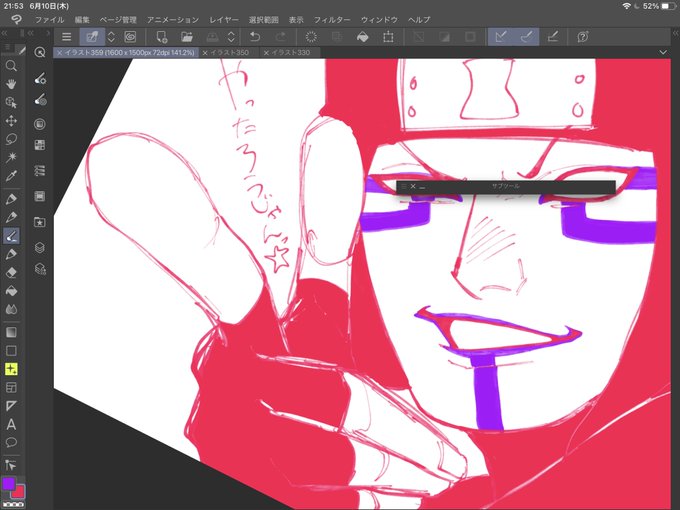The width and height of the screenshot is (680, 510).
Task: Select the Pen tool
Action: tap(11, 199)
